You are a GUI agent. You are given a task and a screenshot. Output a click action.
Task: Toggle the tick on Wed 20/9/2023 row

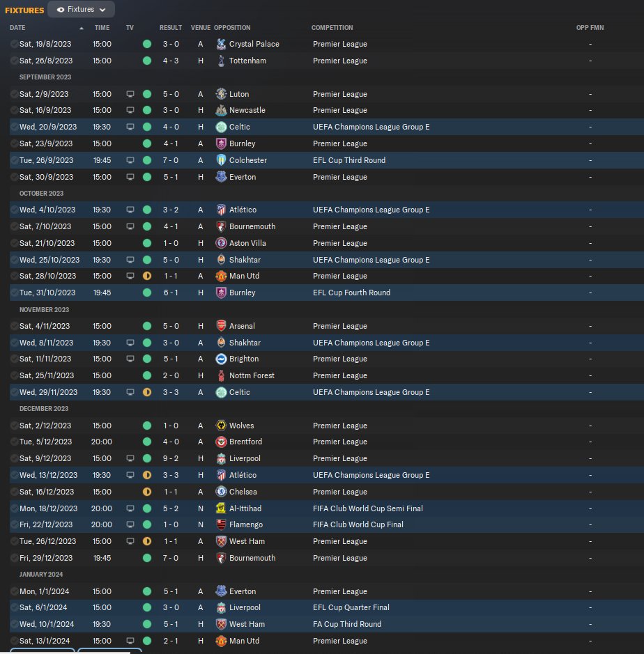pyautogui.click(x=14, y=127)
